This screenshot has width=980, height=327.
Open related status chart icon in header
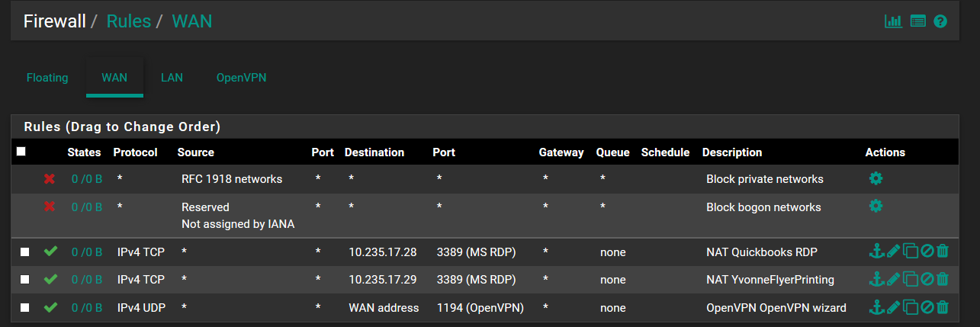point(893,21)
